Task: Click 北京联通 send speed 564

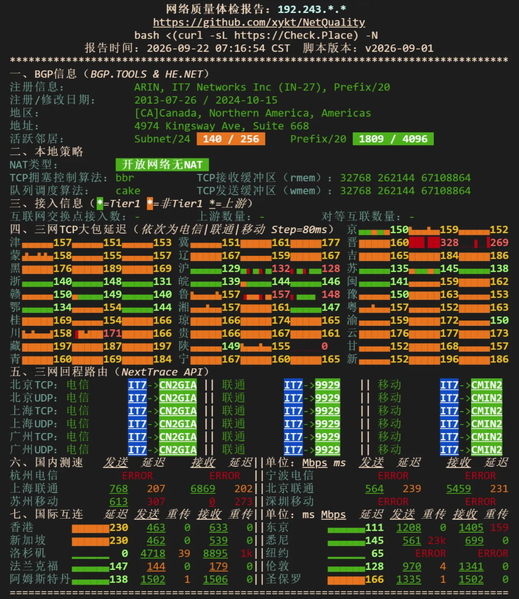Action: point(374,489)
